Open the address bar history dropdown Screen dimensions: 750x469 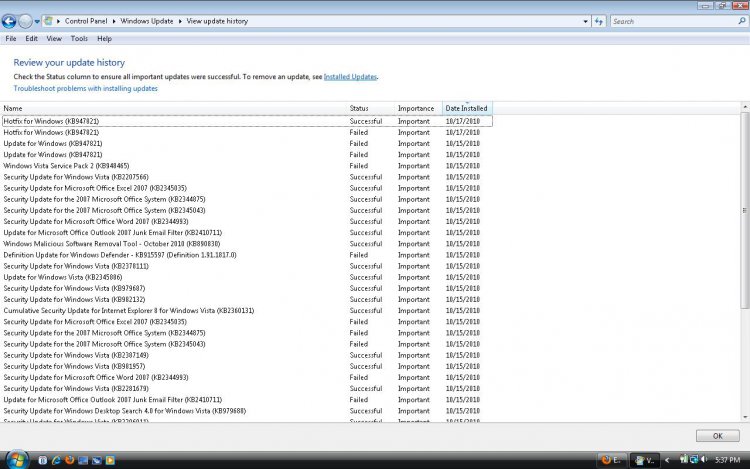(x=585, y=22)
